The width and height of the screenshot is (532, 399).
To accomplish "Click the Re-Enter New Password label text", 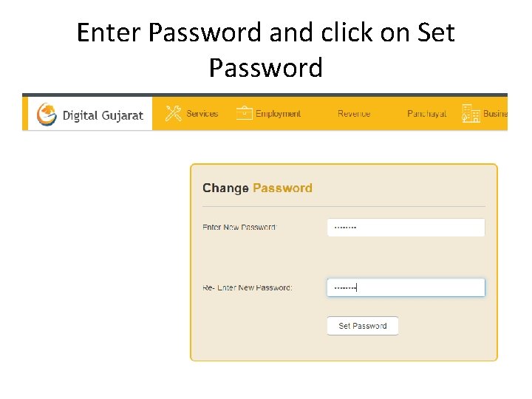I will coord(248,287).
